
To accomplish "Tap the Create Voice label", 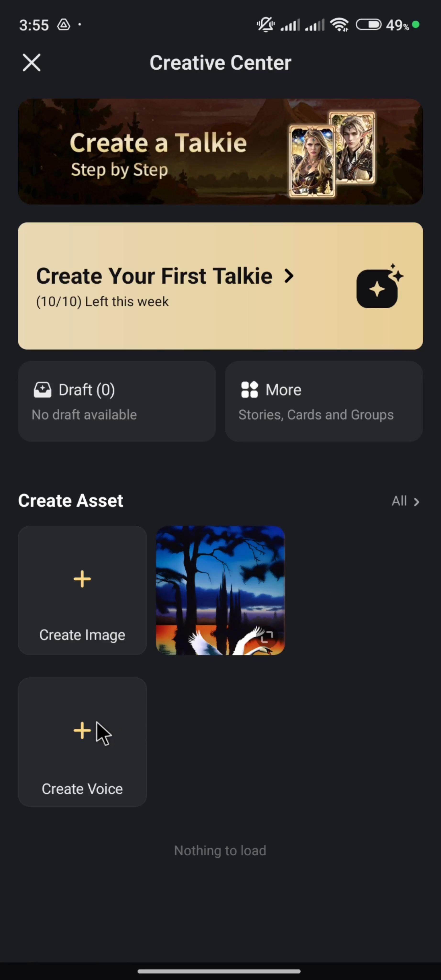I will point(82,789).
